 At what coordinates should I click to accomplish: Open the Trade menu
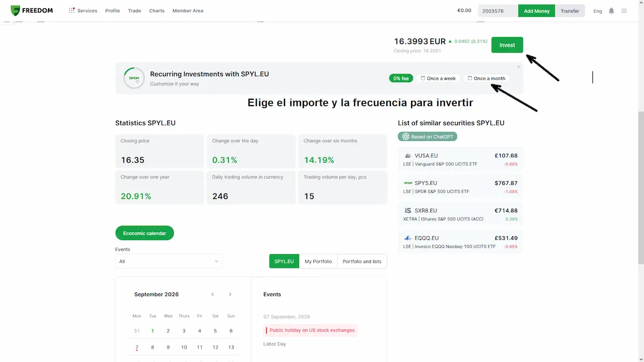(x=135, y=11)
